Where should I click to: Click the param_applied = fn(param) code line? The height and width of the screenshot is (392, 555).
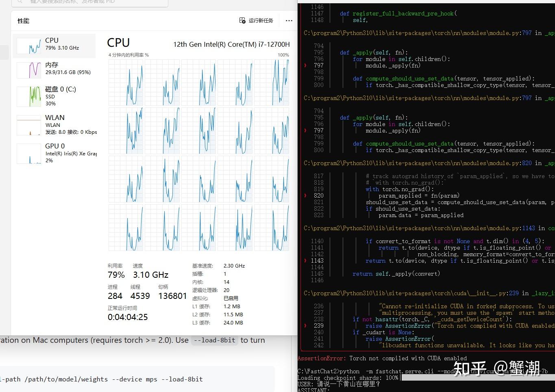click(419, 196)
